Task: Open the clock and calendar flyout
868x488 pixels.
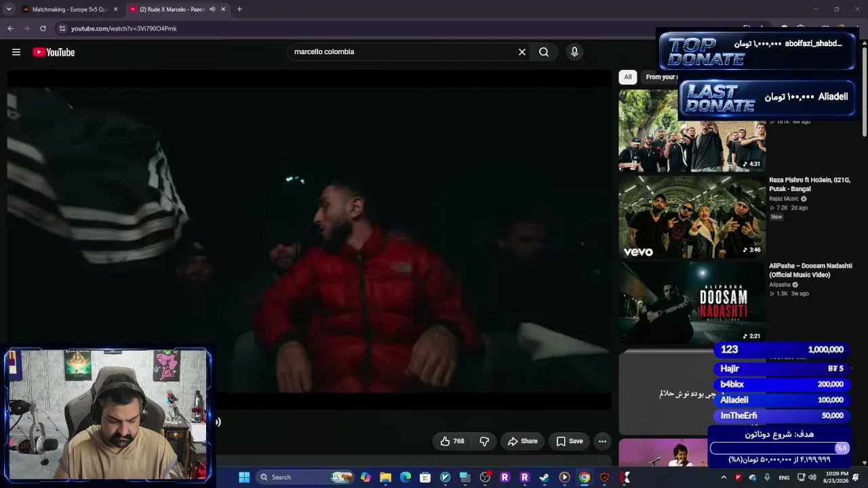Action: [x=836, y=477]
